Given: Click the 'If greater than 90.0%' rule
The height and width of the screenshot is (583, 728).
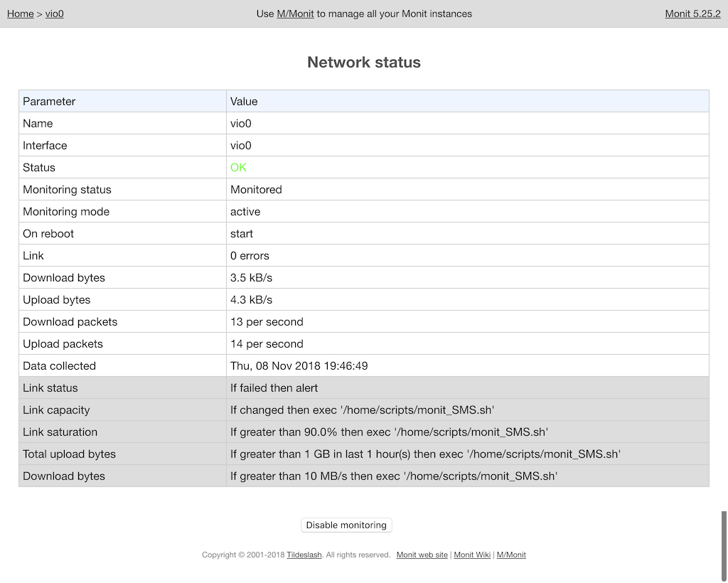Looking at the screenshot, I should 389,432.
